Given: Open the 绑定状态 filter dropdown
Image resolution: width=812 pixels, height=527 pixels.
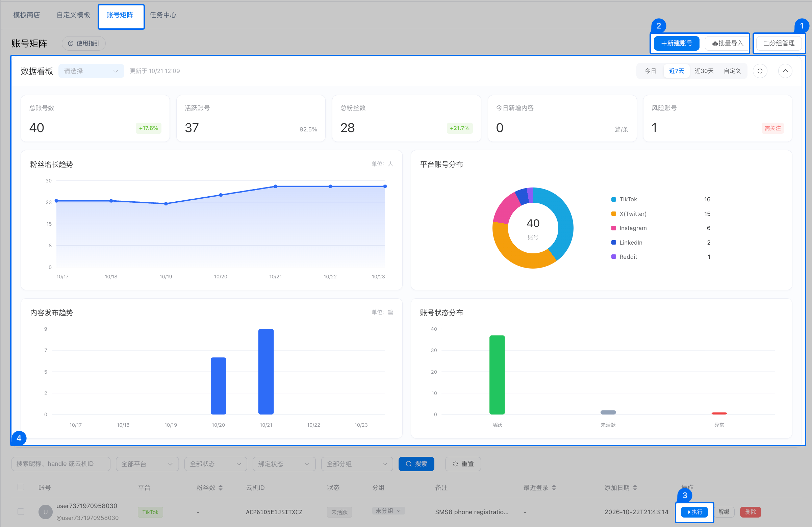Looking at the screenshot, I should click(x=284, y=464).
